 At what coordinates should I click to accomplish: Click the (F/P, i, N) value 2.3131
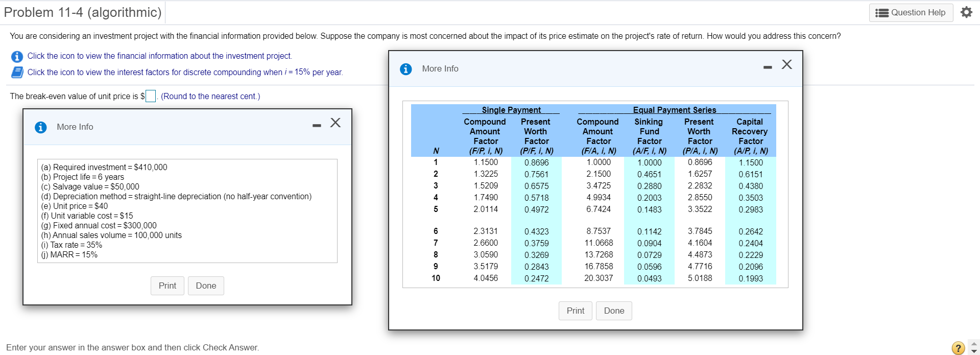pyautogui.click(x=486, y=231)
